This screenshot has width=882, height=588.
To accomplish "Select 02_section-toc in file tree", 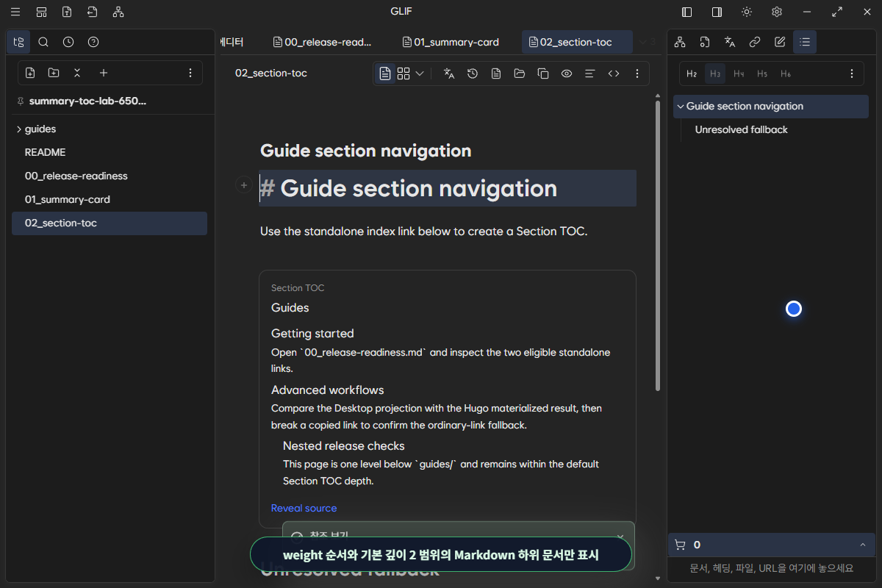I will coord(110,223).
